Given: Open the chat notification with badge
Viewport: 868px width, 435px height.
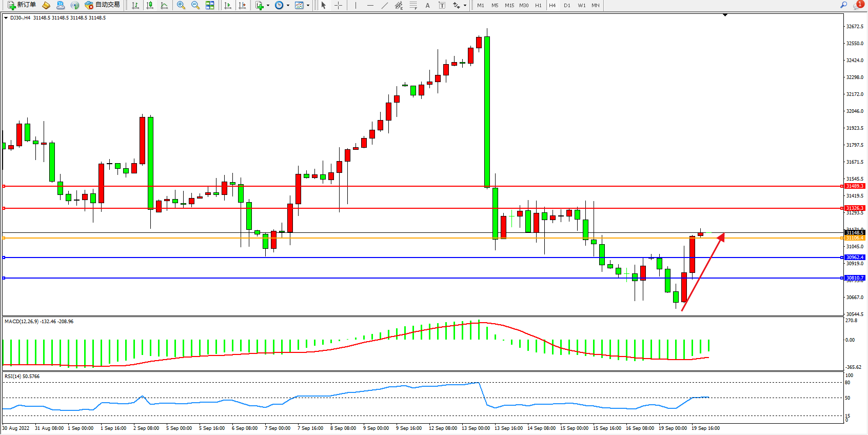Looking at the screenshot, I should click(858, 5).
